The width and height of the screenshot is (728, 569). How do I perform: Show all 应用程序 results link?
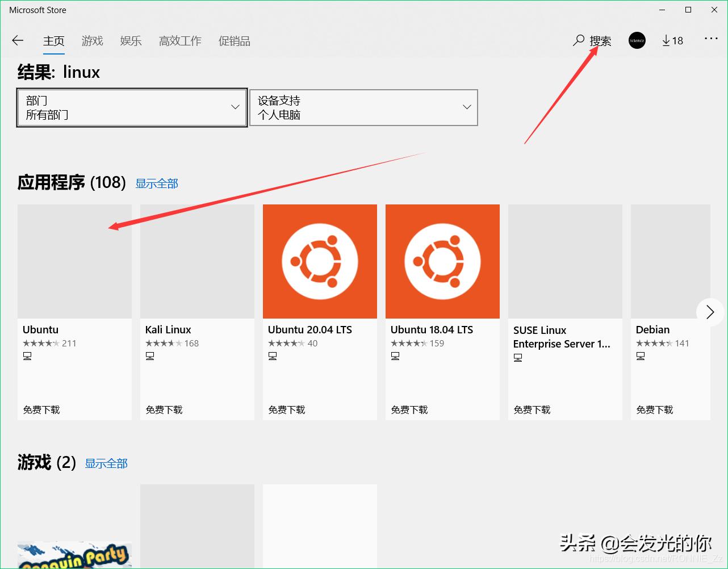pos(157,183)
